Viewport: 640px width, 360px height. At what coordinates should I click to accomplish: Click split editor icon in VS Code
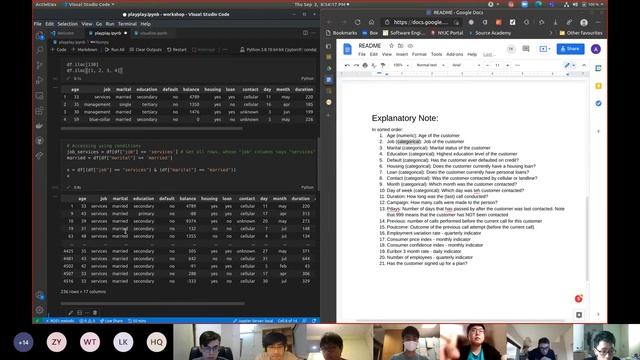[305, 33]
